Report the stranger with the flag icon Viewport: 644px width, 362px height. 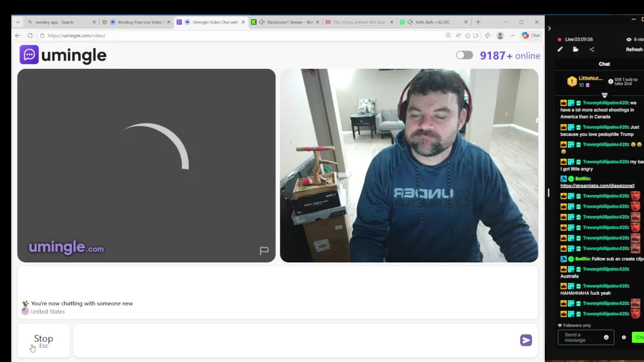pos(264,250)
